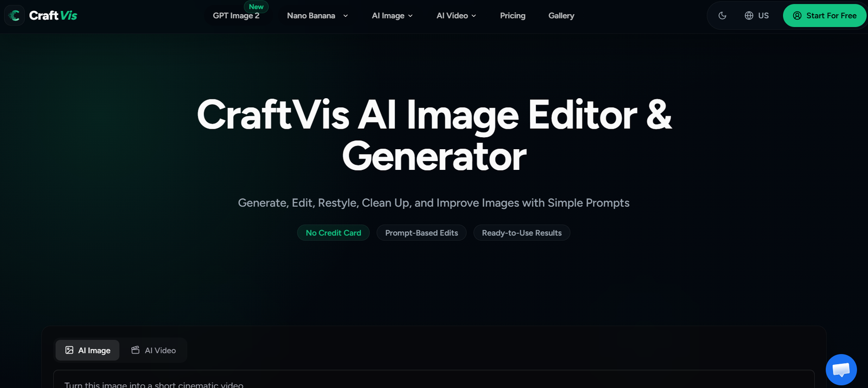This screenshot has width=868, height=388.
Task: Open the AI Video navigation menu
Action: tap(456, 16)
